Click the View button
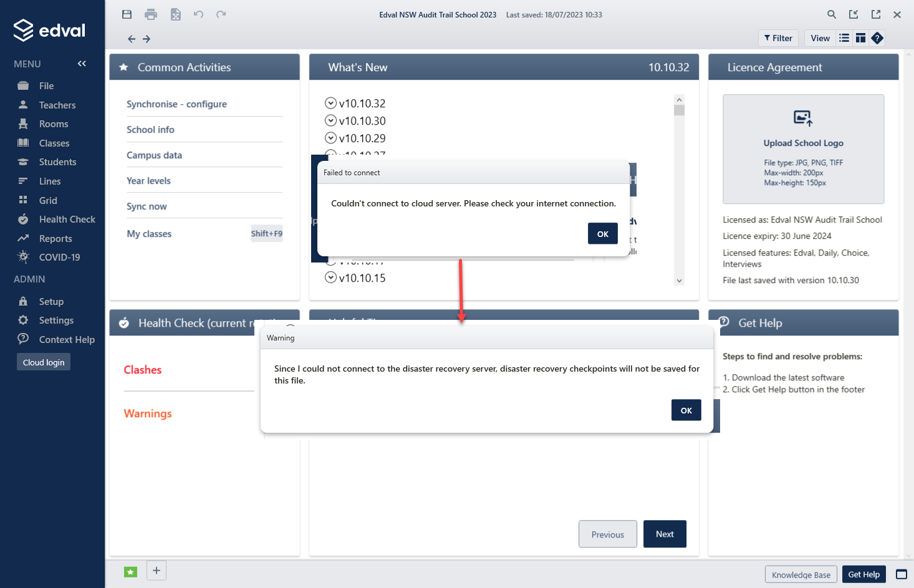This screenshot has height=588, width=914. 820,38
